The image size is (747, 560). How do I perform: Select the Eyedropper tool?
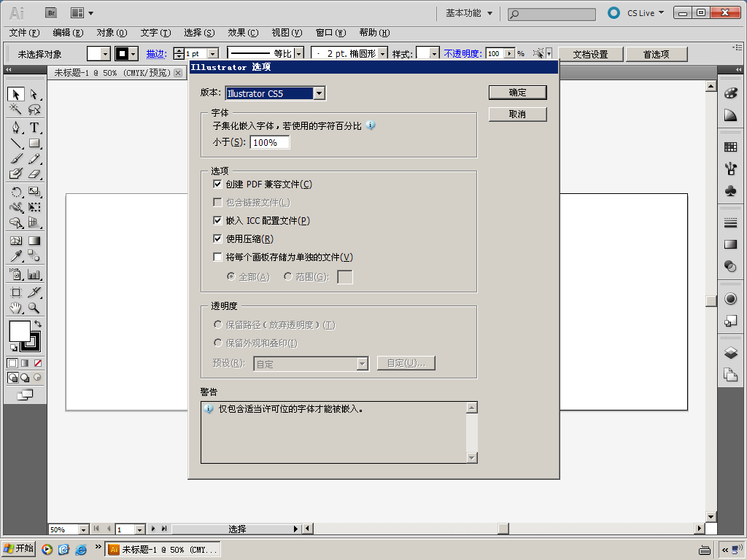coord(16,256)
